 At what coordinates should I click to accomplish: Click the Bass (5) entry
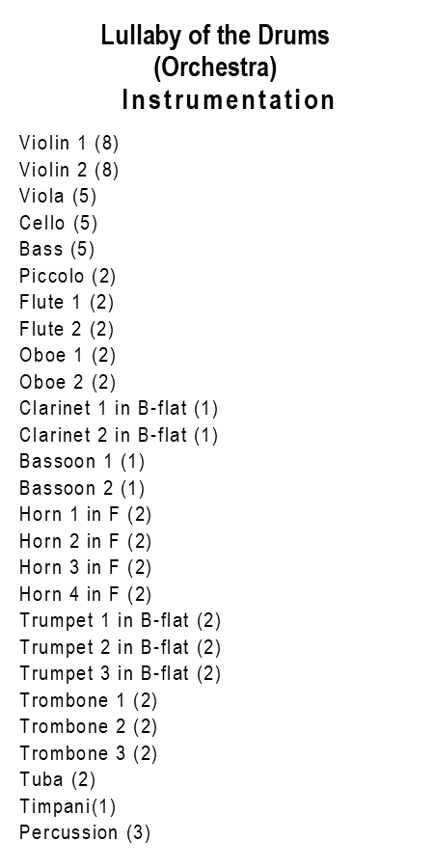[x=57, y=249]
